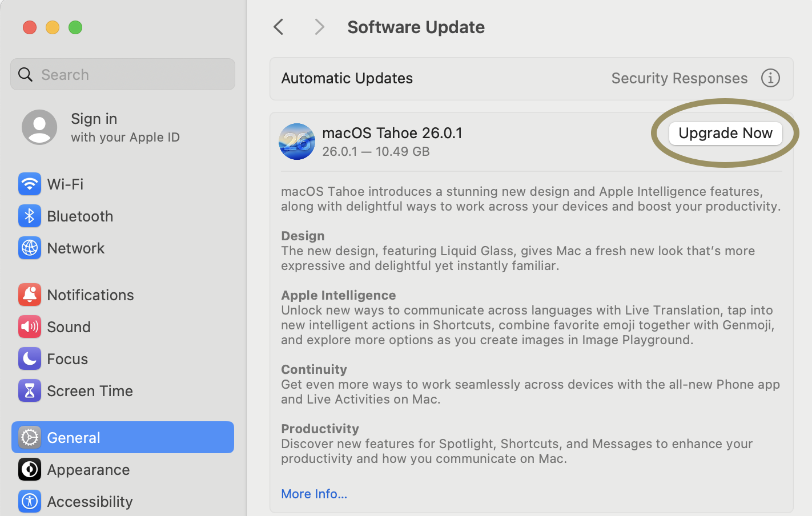The image size is (812, 516).
Task: Click Upgrade Now to start the update
Action: (725, 133)
